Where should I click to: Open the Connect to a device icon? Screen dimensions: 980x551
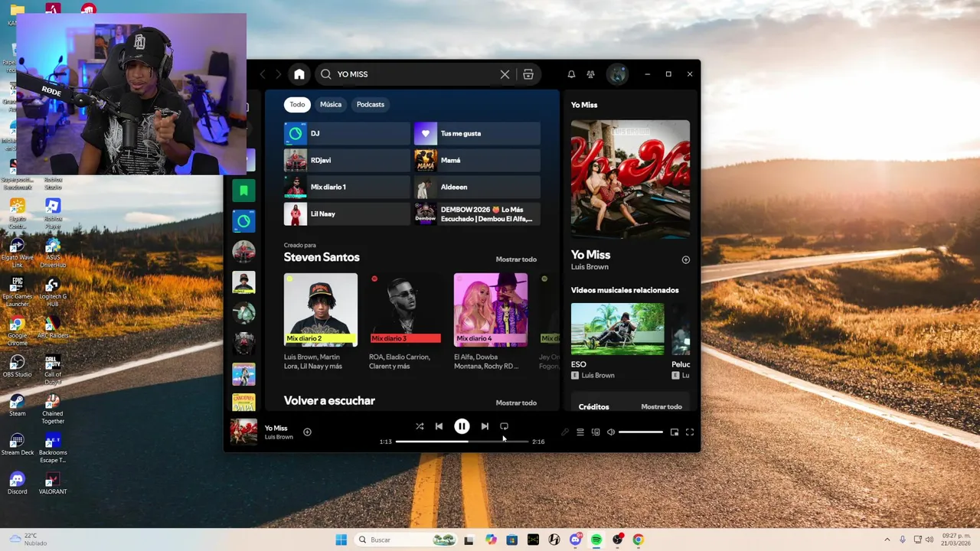pos(596,432)
